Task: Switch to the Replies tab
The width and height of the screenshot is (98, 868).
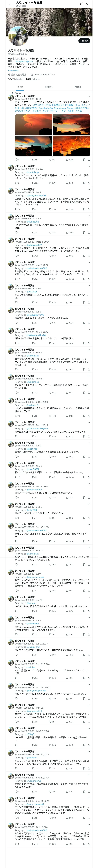Action: tap(49, 87)
